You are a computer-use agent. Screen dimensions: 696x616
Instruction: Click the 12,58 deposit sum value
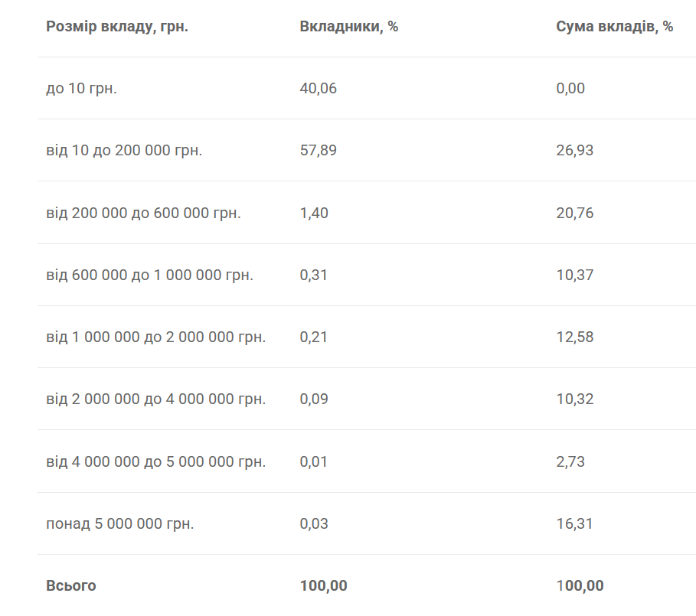tap(574, 337)
